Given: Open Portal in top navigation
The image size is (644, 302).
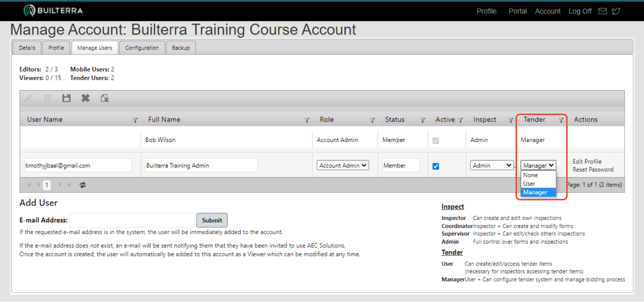Looking at the screenshot, I should coord(518,11).
